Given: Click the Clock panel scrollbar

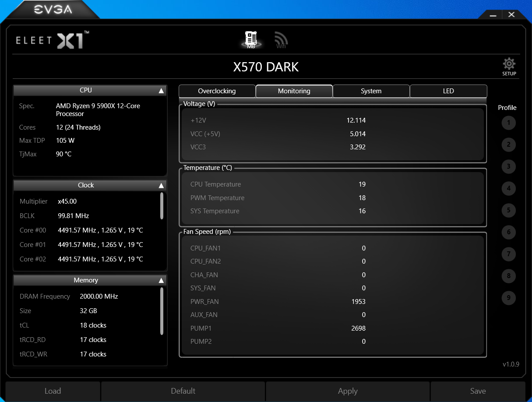Looking at the screenshot, I should 162,206.
